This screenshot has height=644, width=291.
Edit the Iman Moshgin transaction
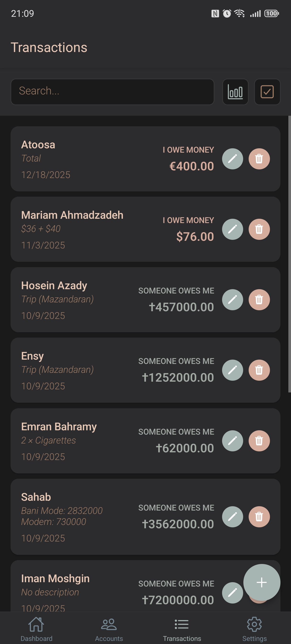point(232,592)
